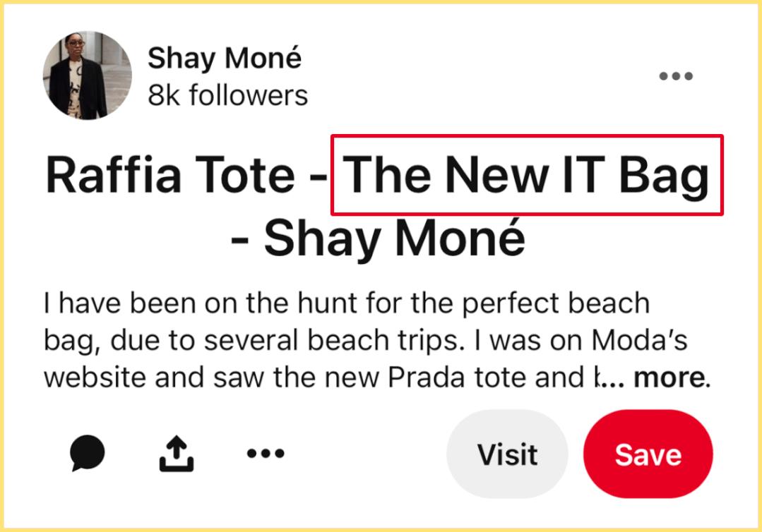Click the truncation ellipsis before "more"

point(611,380)
